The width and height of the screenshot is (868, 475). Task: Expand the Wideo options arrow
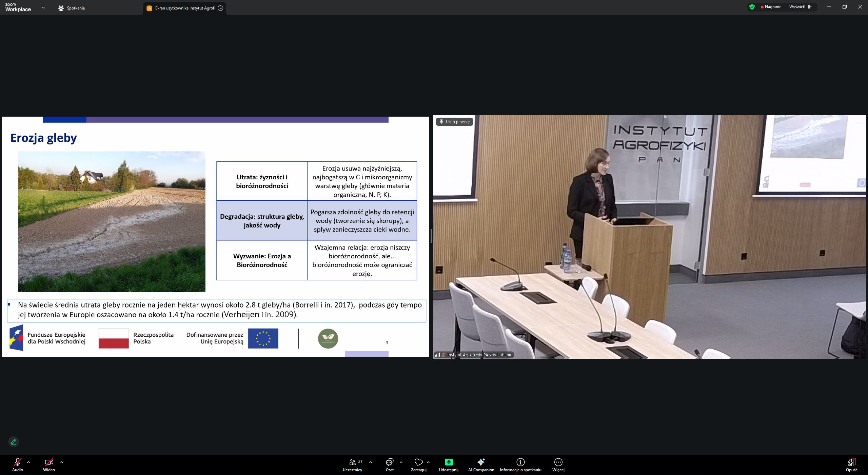pos(62,462)
